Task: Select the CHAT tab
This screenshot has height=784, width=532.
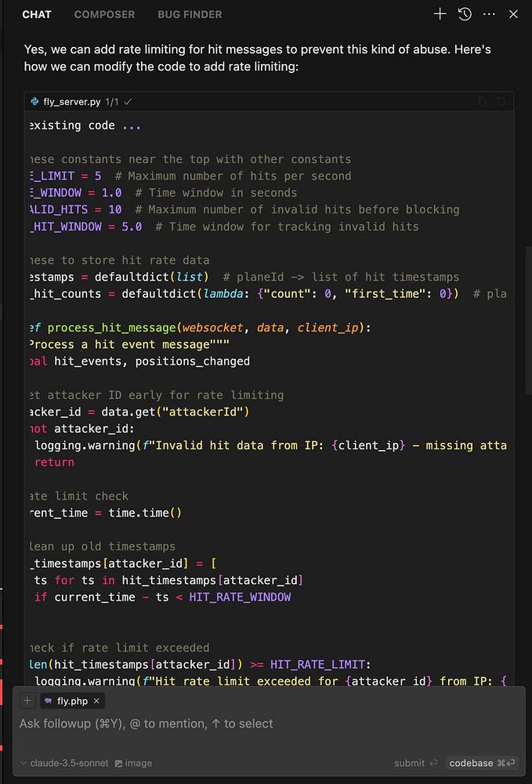Action: pyautogui.click(x=37, y=14)
